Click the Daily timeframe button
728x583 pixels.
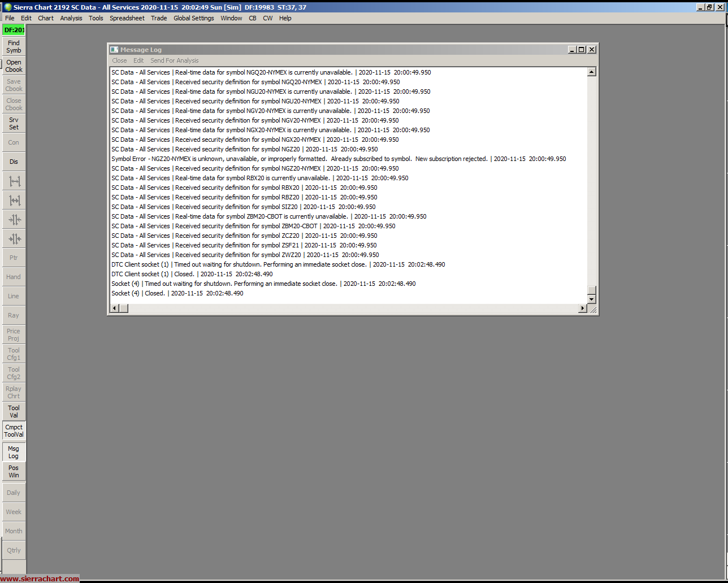pyautogui.click(x=14, y=493)
